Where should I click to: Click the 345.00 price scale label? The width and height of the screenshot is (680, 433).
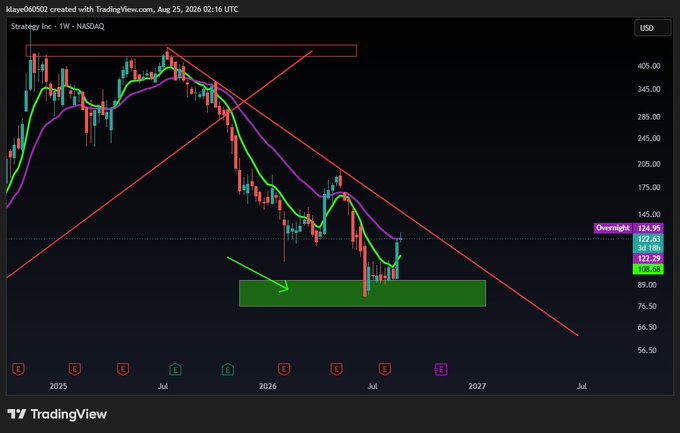(x=649, y=89)
